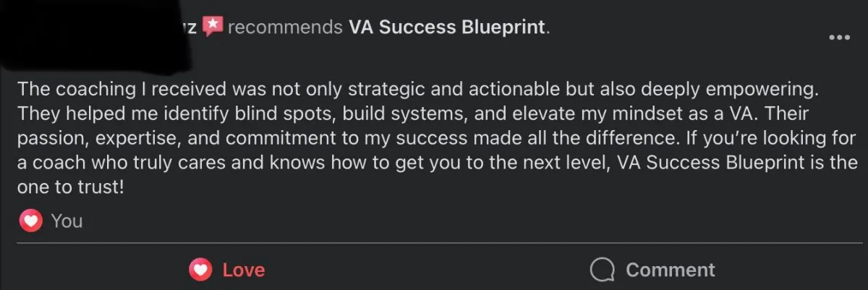View reactions by clicking the "You" label
This screenshot has width=868, height=290.
click(67, 221)
